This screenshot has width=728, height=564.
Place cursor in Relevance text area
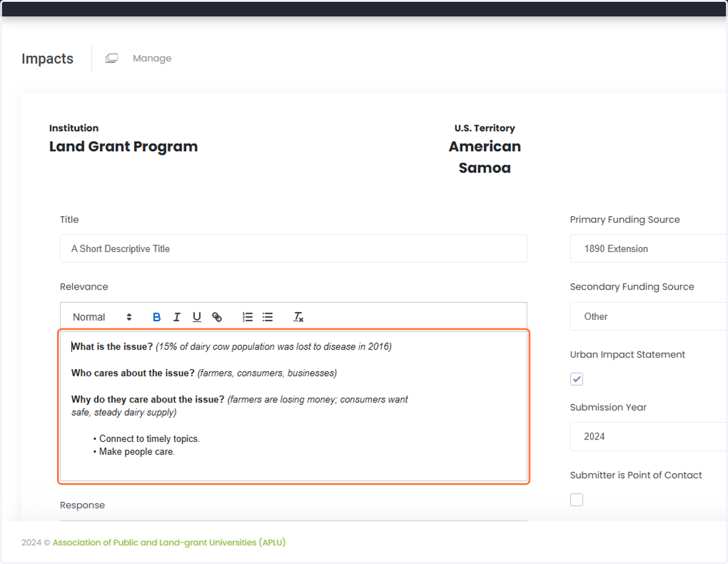[294, 406]
